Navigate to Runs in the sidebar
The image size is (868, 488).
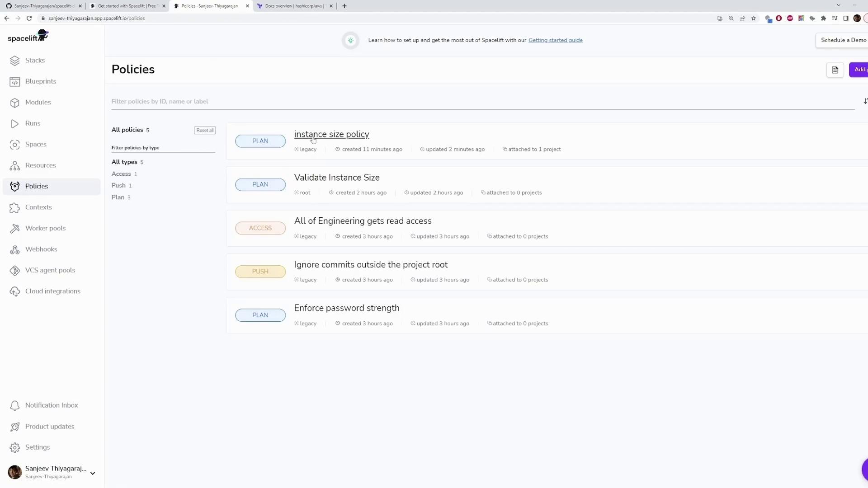(x=33, y=123)
